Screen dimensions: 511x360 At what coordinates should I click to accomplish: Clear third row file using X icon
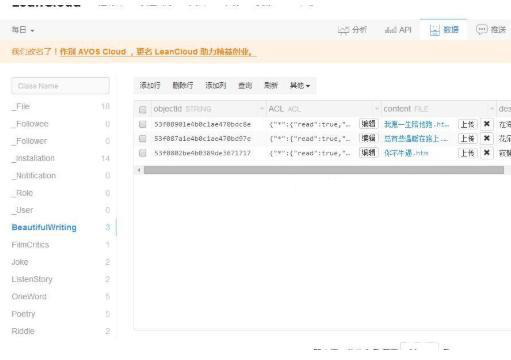(x=487, y=153)
